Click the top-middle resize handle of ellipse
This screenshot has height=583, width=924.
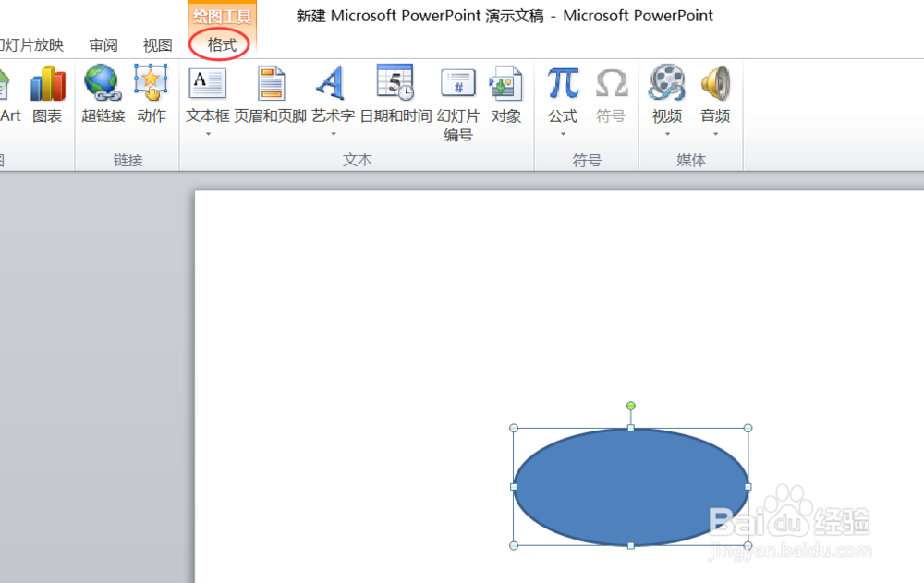pos(630,428)
